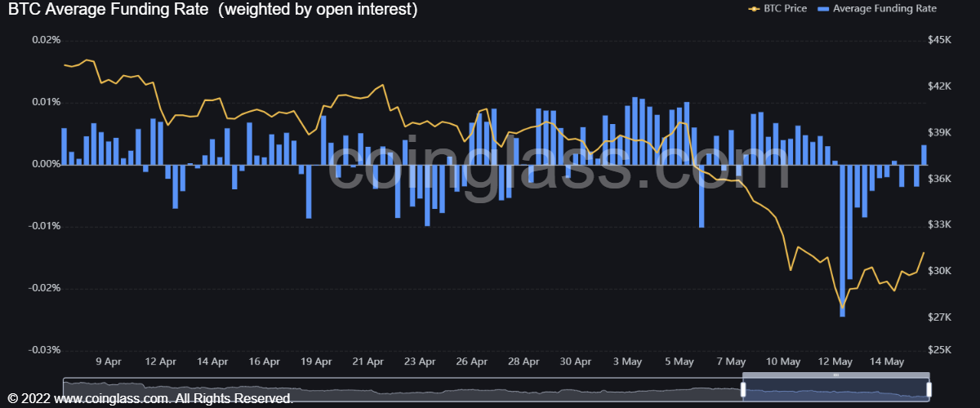The image size is (980, 408).
Task: Click the selected window in the range navigator
Action: pos(836,389)
